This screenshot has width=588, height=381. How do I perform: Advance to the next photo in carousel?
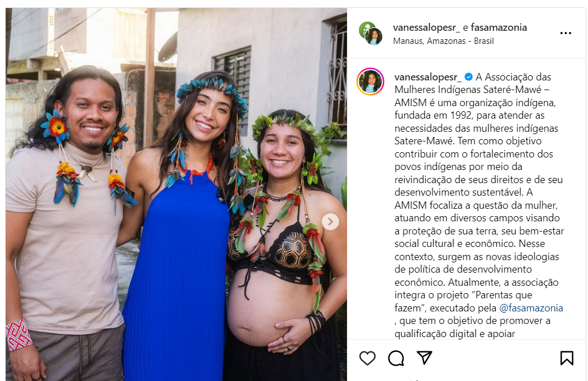point(330,221)
